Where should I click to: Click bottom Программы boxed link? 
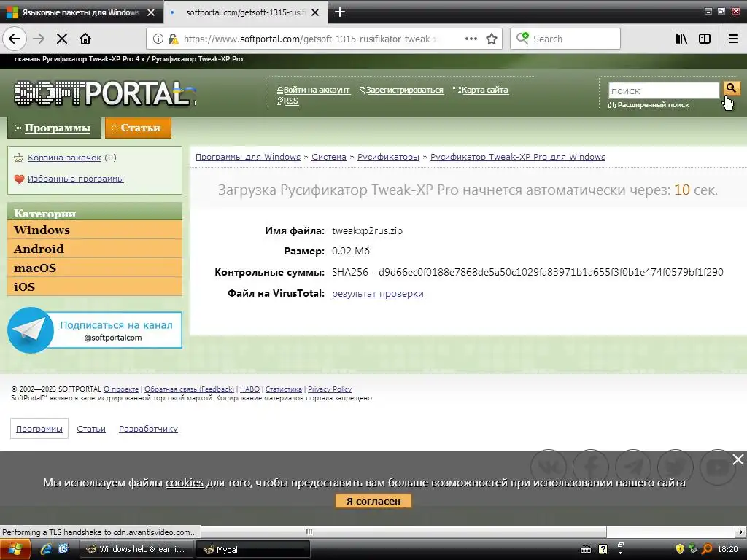coord(39,429)
